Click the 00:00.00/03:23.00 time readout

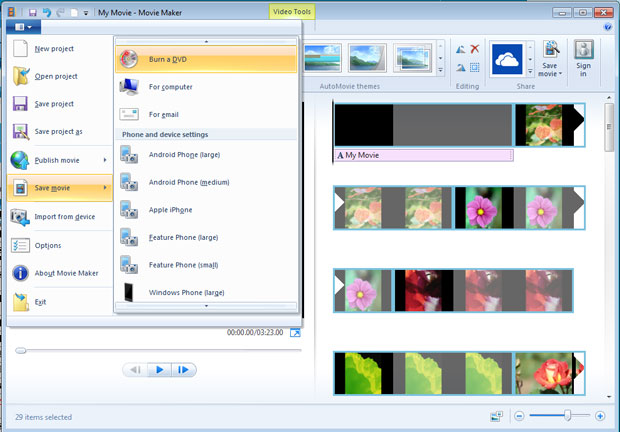255,332
